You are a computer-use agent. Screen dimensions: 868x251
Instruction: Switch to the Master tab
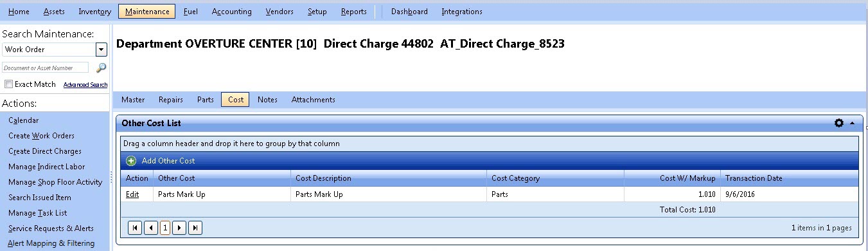(x=133, y=100)
